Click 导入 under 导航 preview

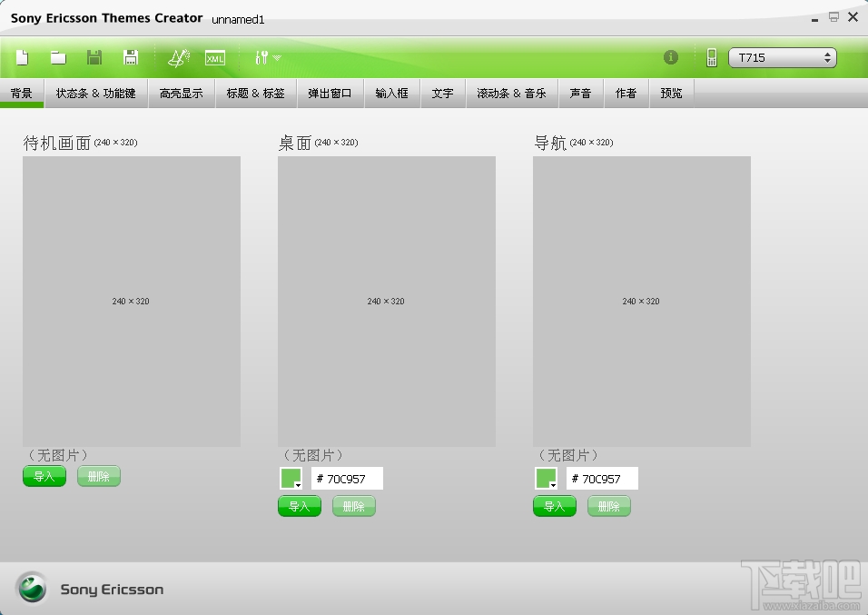[x=554, y=506]
